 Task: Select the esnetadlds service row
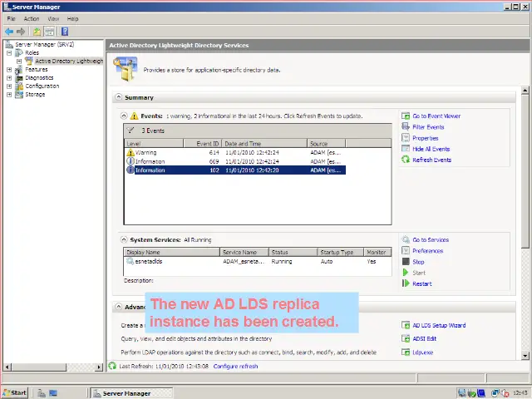tap(258, 262)
